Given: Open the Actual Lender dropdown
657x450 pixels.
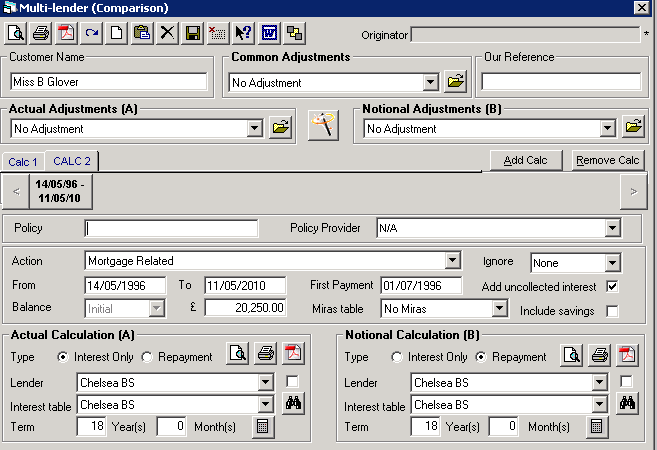Looking at the screenshot, I should tap(265, 383).
